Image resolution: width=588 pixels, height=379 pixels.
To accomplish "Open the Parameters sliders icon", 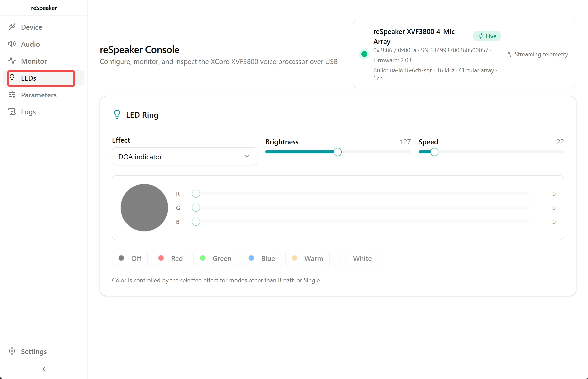I will point(12,95).
